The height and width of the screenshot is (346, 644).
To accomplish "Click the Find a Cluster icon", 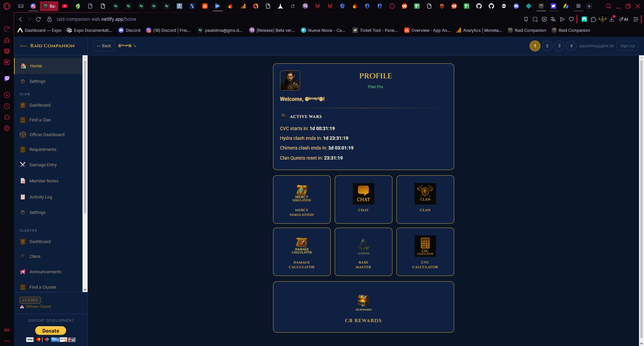I will (x=23, y=287).
